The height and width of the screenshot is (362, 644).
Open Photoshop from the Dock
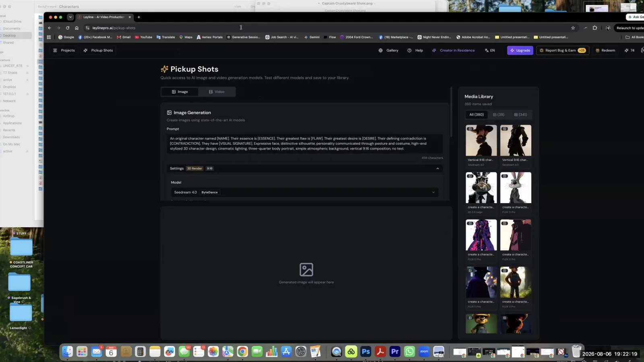click(x=365, y=352)
